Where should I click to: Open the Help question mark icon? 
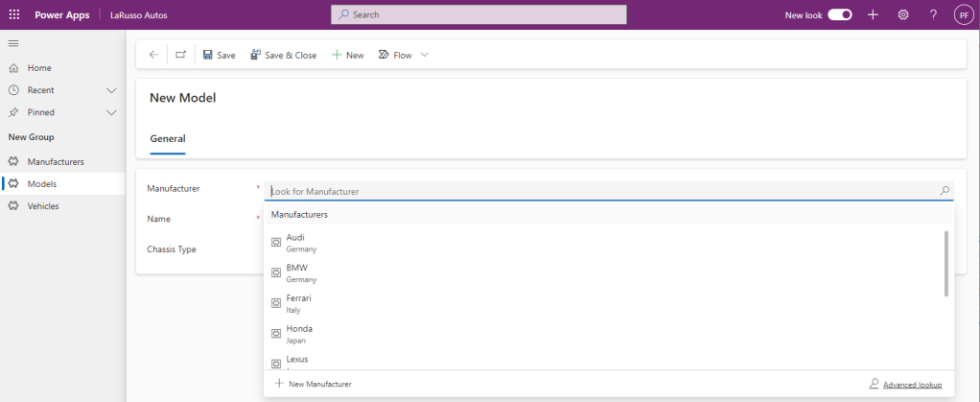(x=933, y=14)
